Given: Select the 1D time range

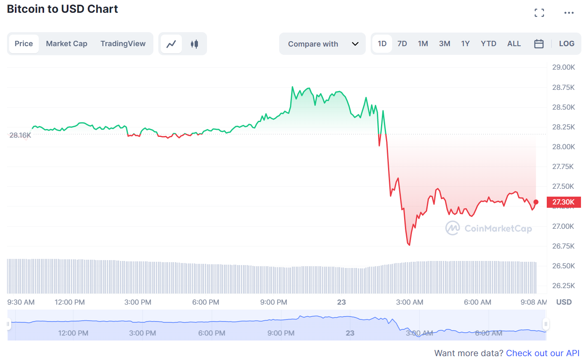Looking at the screenshot, I should [382, 44].
